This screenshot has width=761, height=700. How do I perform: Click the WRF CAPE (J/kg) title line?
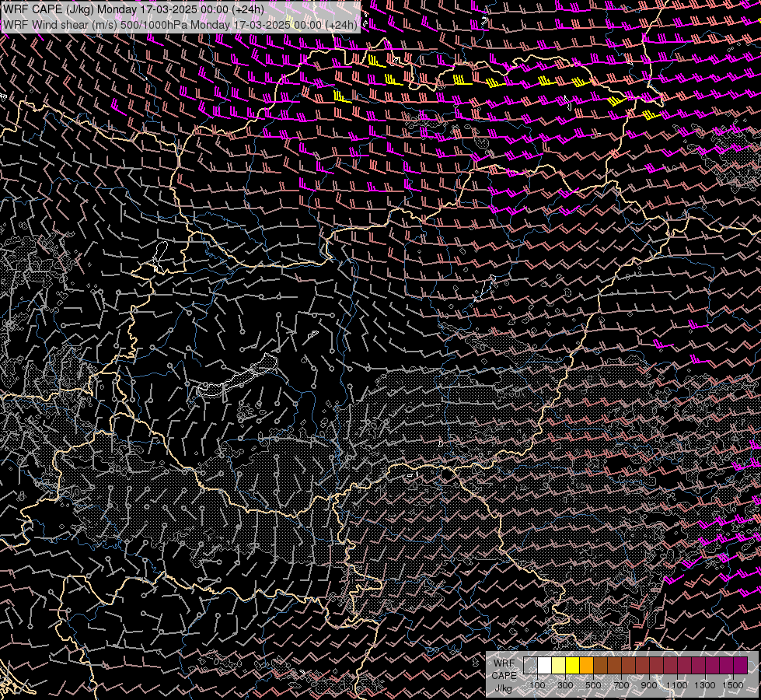coord(134,9)
